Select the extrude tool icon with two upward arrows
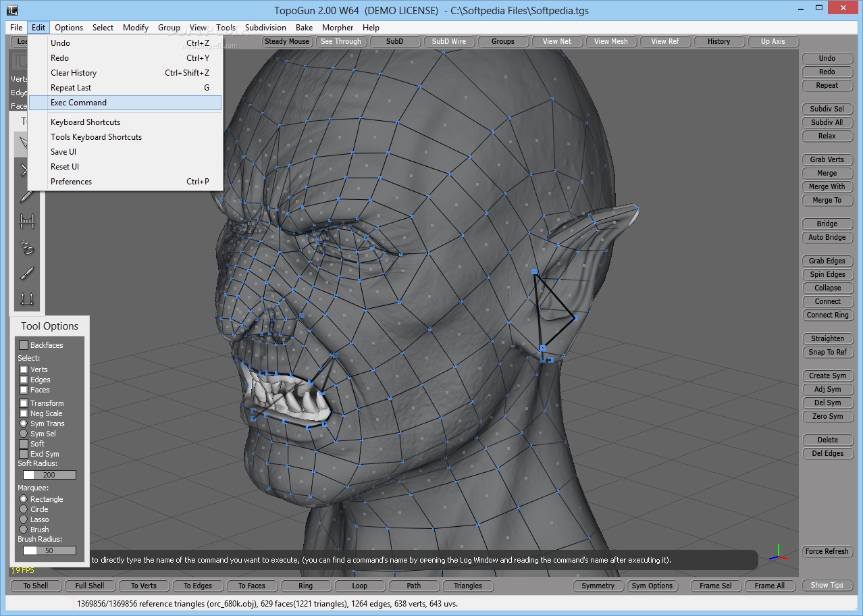The image size is (863, 616). click(x=27, y=299)
